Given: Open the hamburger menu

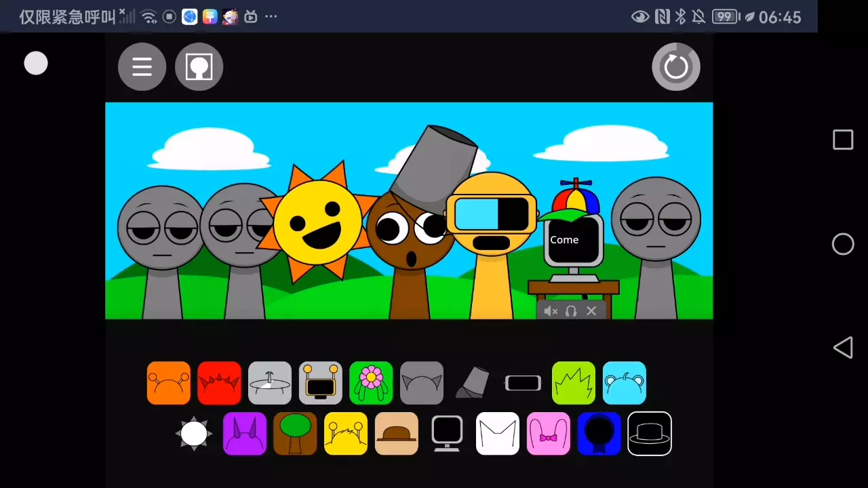Looking at the screenshot, I should pyautogui.click(x=142, y=66).
